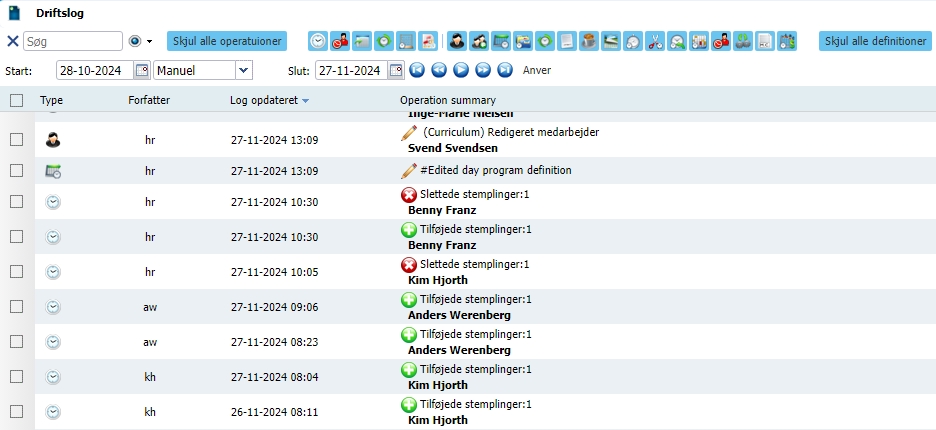This screenshot has width=936, height=430.
Task: Toggle the red PDF document filter icon
Action: click(428, 41)
